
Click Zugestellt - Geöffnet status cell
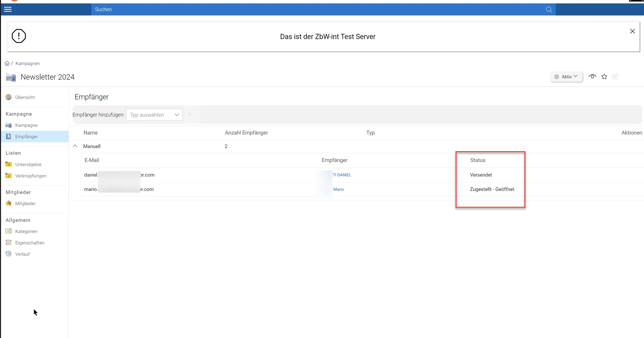[492, 190]
